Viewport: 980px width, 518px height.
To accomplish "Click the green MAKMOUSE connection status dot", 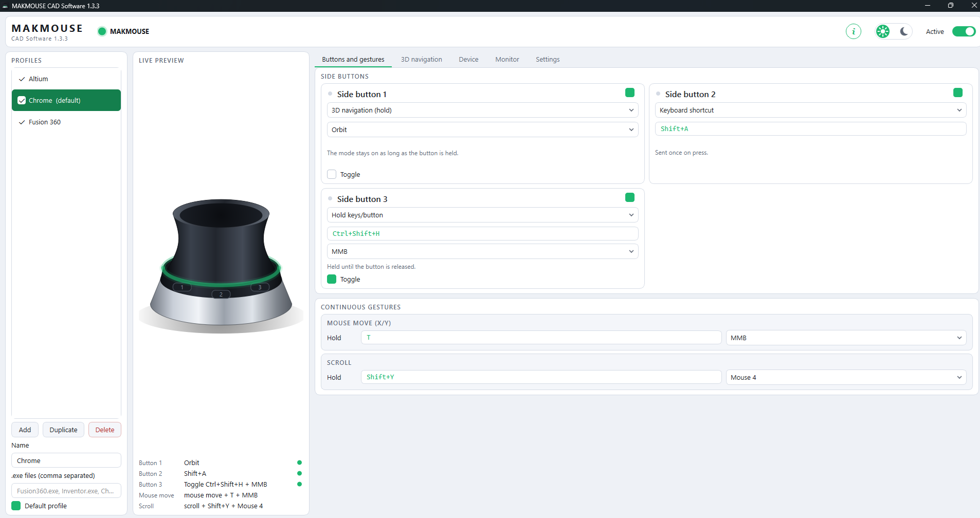I will 102,31.
